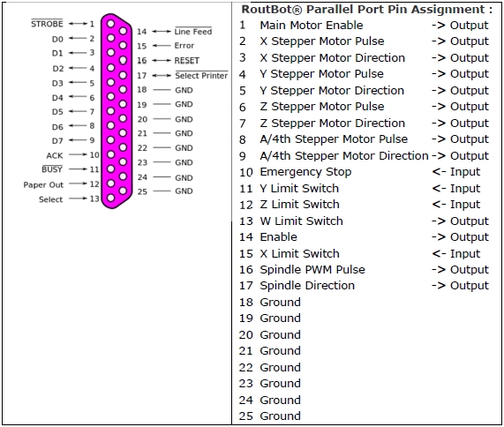Image resolution: width=504 pixels, height=427 pixels.
Task: Select the Main Motor Enable row
Action: pyautogui.click(x=364, y=25)
